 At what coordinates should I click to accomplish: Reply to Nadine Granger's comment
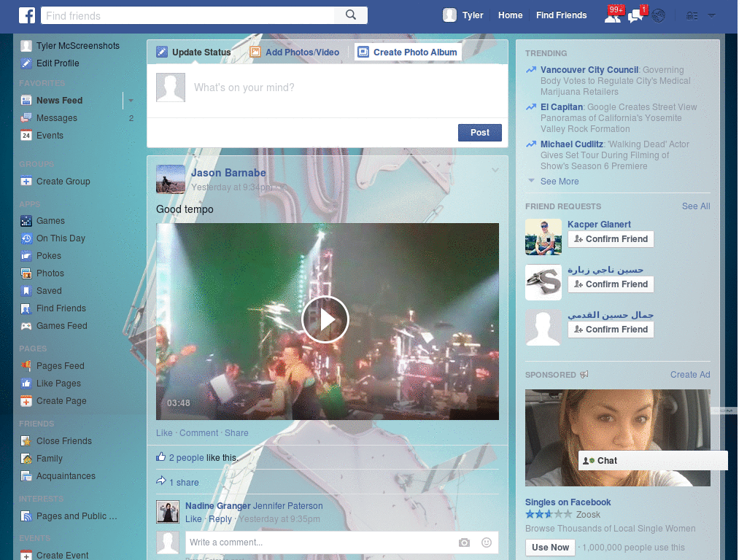(220, 519)
